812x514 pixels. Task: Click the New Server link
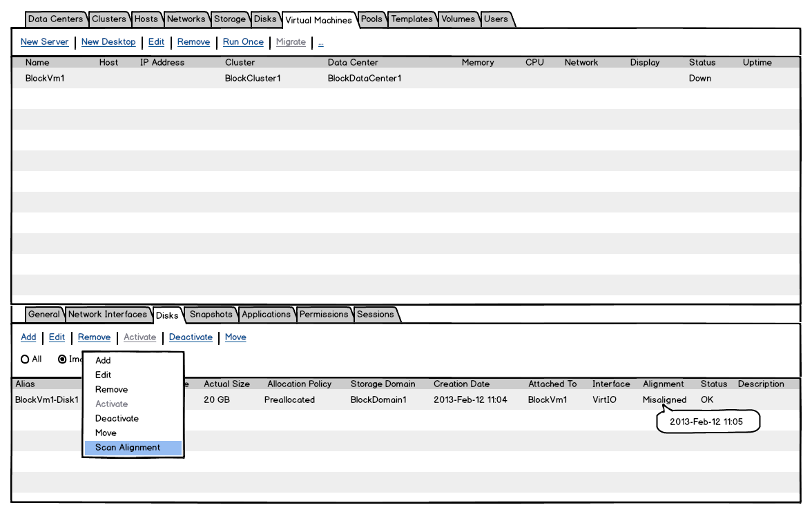click(45, 42)
